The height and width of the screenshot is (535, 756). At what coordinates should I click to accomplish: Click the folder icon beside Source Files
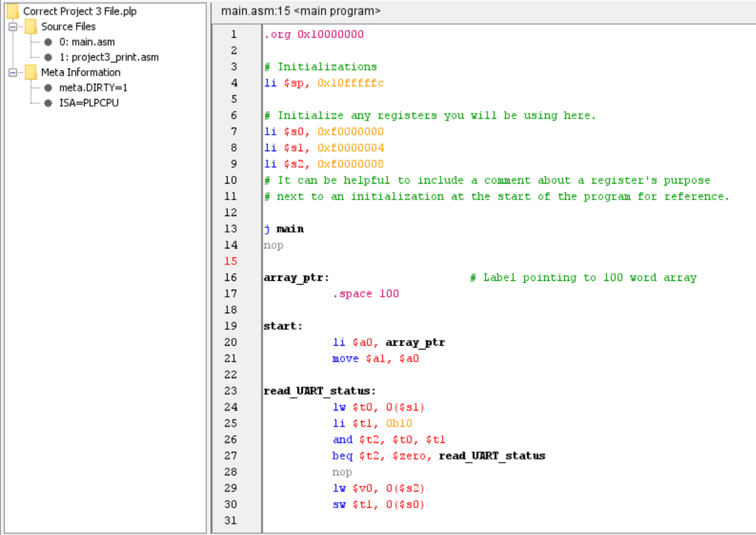tap(30, 26)
